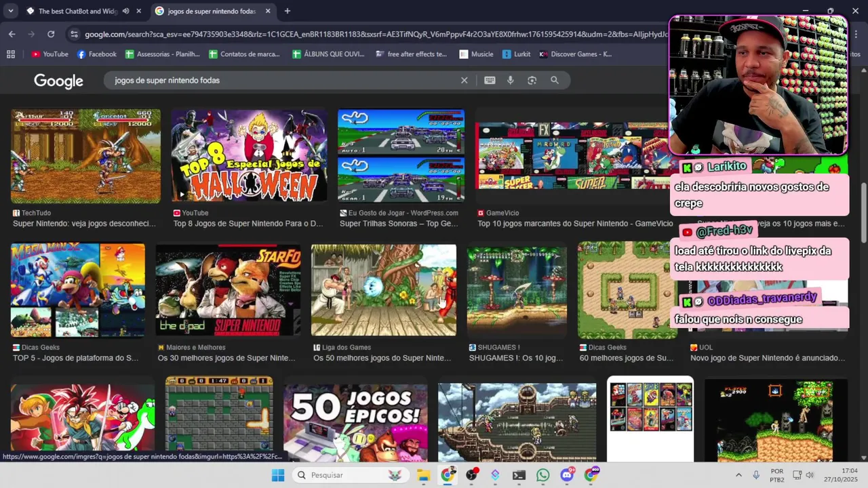The height and width of the screenshot is (488, 868).
Task: Open the Lurkit bookmark
Action: (517, 54)
